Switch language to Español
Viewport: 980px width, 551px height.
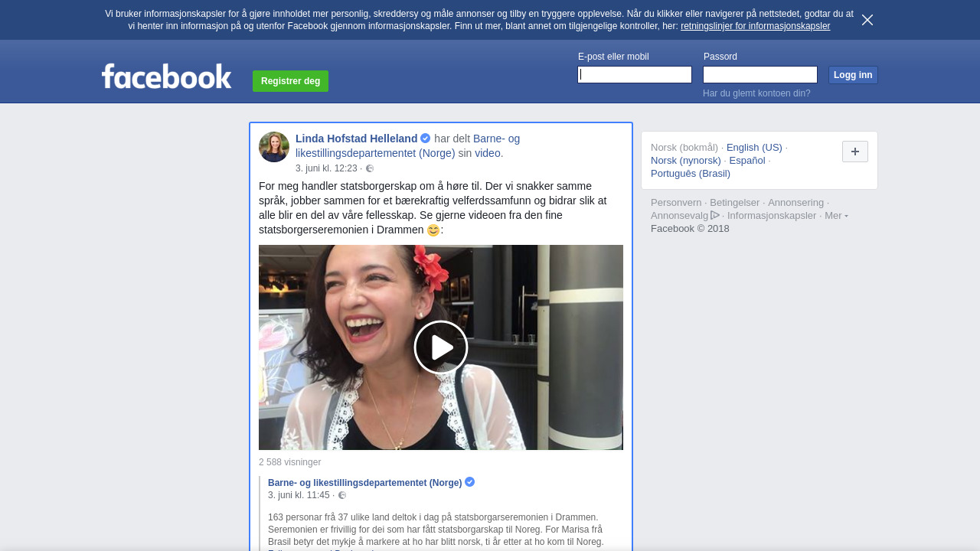click(747, 160)
